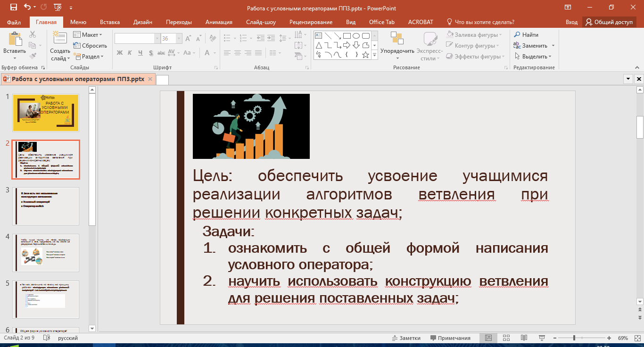Select the rectangle shape in the shapes gallery
The width and height of the screenshot is (644, 347).
347,36
